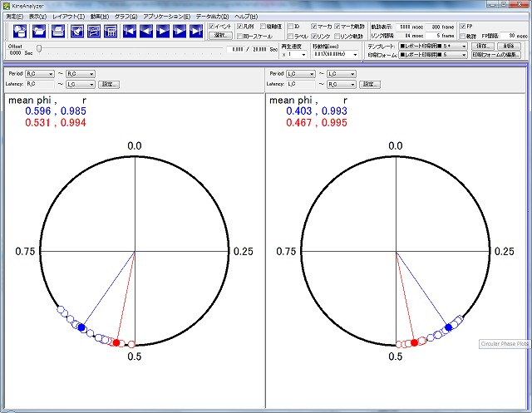
Task: Click the graph chart toolbar icon
Action: point(94,32)
